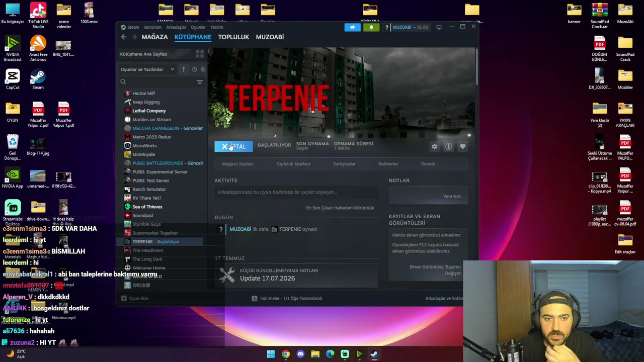This screenshot has width=644, height=362.
Task: Open the Steam help question mark
Action: click(386, 27)
